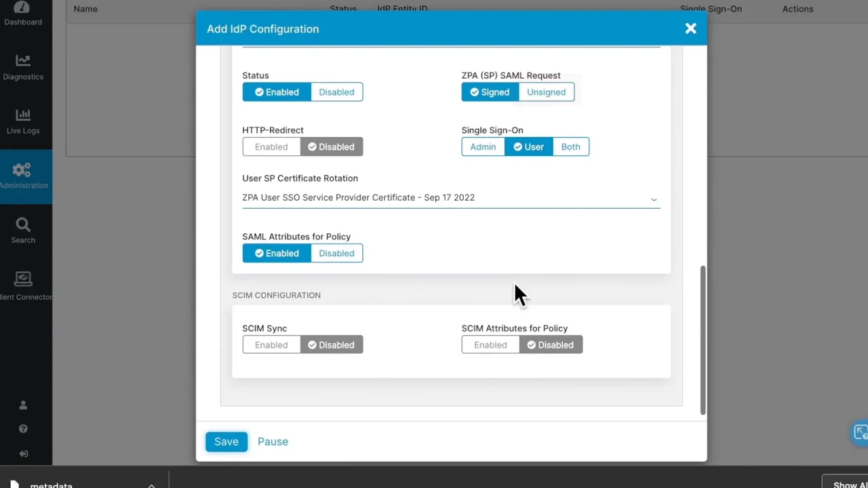Viewport: 868px width, 488px height.
Task: Click the Actions column header
Action: coord(797,9)
